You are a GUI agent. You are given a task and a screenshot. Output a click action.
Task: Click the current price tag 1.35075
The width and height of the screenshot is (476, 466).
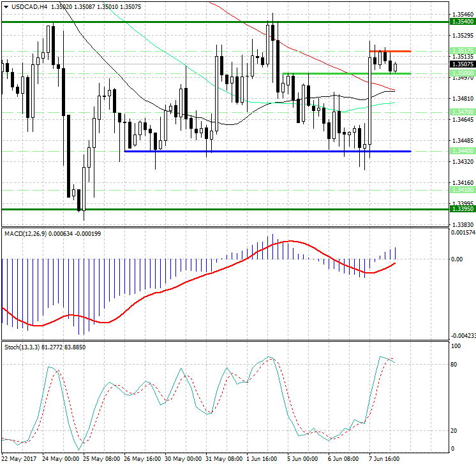coord(462,64)
